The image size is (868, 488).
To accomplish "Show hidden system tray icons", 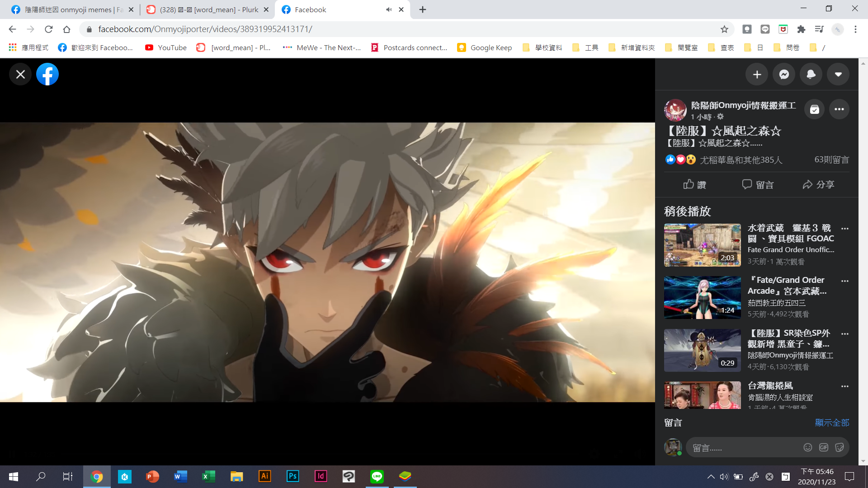I will point(711,477).
